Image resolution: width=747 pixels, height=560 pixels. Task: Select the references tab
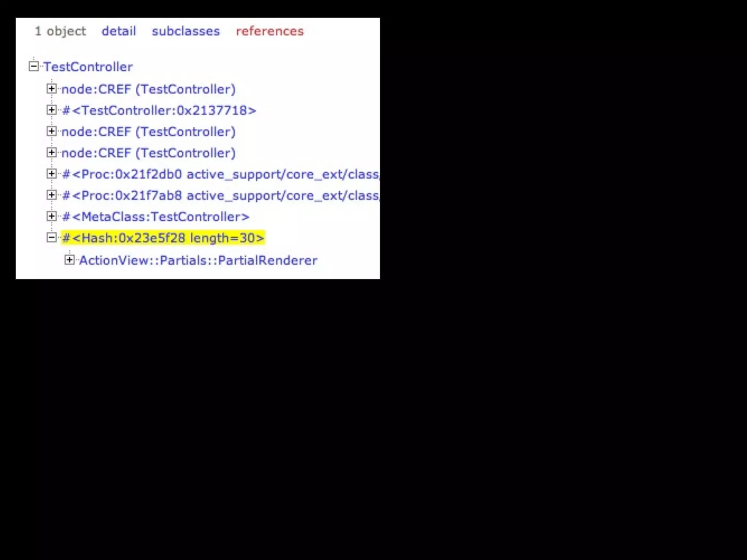click(x=270, y=31)
